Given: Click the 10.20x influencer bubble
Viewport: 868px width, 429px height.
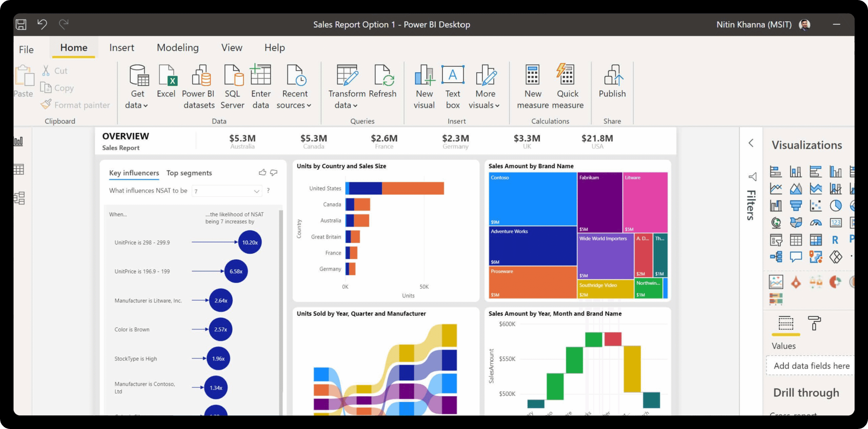Looking at the screenshot, I should tap(250, 242).
